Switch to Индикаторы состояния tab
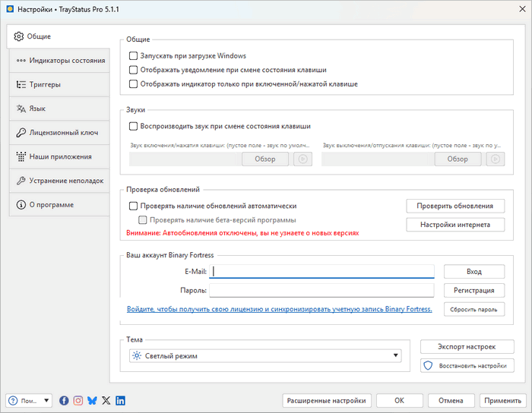The width and height of the screenshot is (532, 413). tap(59, 60)
